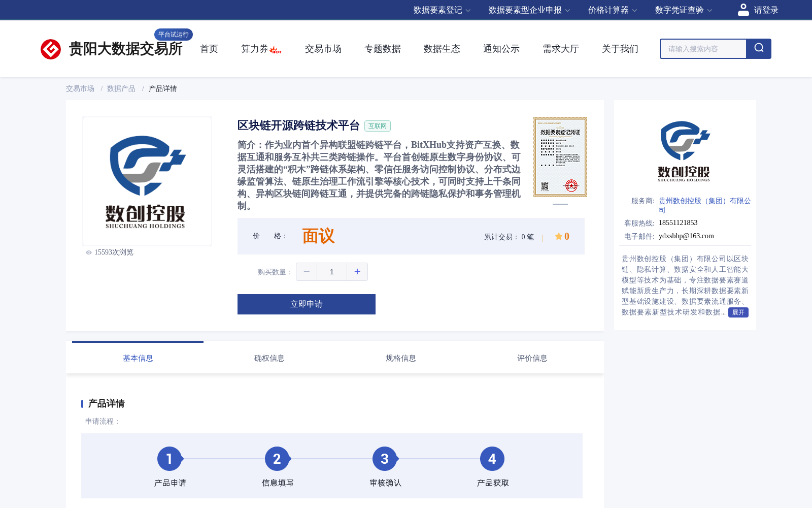Open the 专题数据 nav item

pyautogui.click(x=383, y=49)
